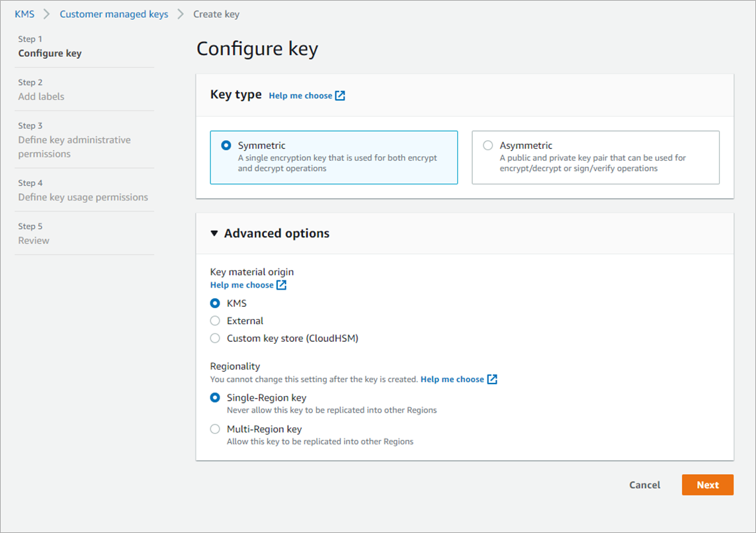This screenshot has height=533, width=756.
Task: Enable Multi-Region key option
Action: 215,429
